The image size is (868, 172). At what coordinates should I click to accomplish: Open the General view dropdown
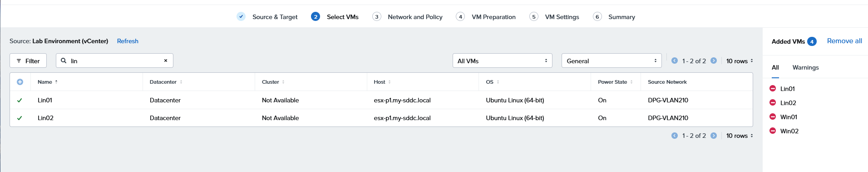(x=612, y=61)
